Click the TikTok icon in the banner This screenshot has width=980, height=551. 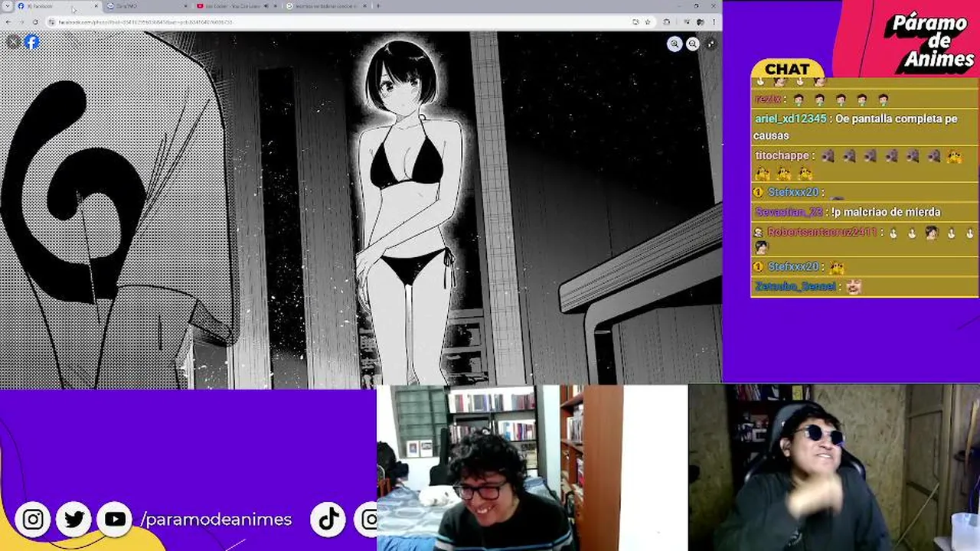328,520
